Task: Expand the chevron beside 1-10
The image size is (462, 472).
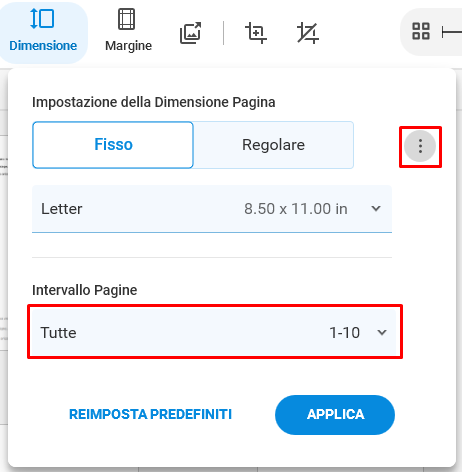Action: [x=382, y=332]
